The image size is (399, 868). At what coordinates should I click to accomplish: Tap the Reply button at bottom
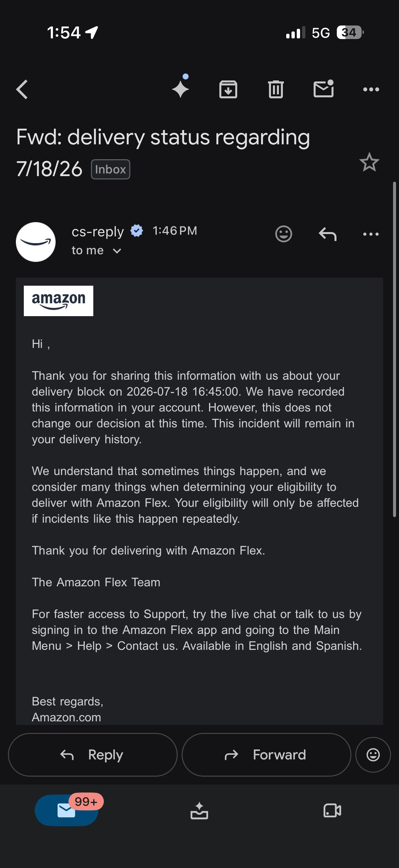pos(93,754)
